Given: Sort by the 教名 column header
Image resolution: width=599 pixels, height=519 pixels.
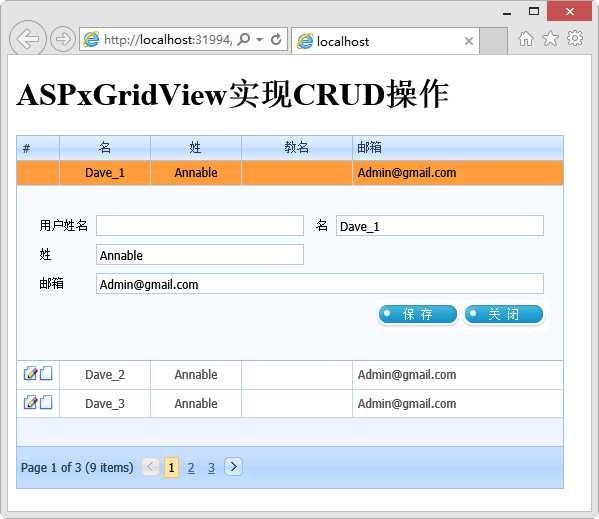Looking at the screenshot, I should (296, 147).
